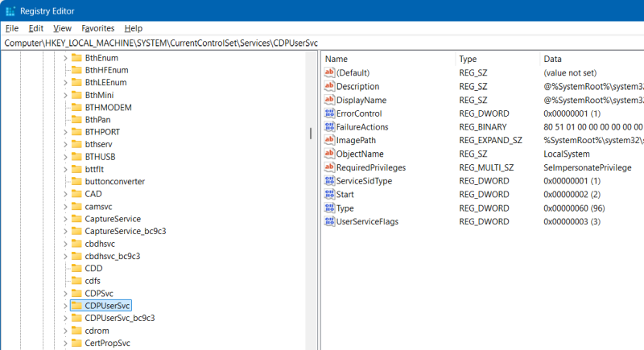Screen dimensions: 644x350
Task: Expand the BthMini key
Action: tap(64, 95)
